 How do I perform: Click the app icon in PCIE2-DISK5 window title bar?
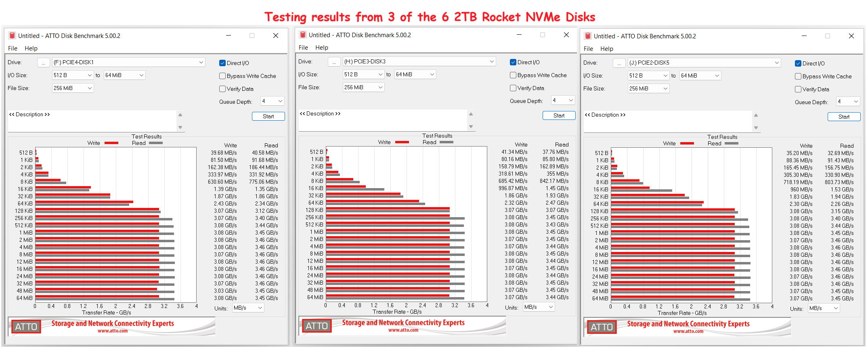coord(588,36)
